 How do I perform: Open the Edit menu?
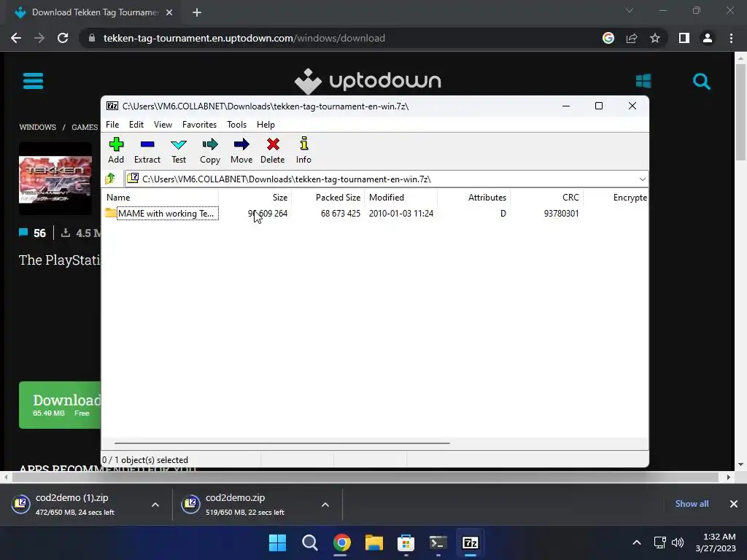pos(136,125)
